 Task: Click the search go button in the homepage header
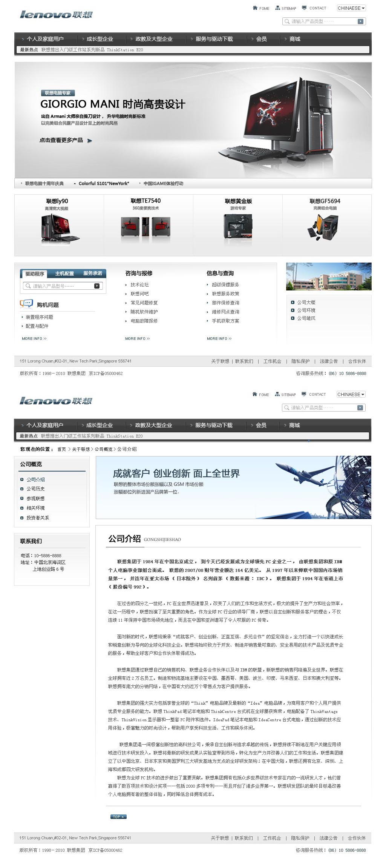click(x=361, y=22)
